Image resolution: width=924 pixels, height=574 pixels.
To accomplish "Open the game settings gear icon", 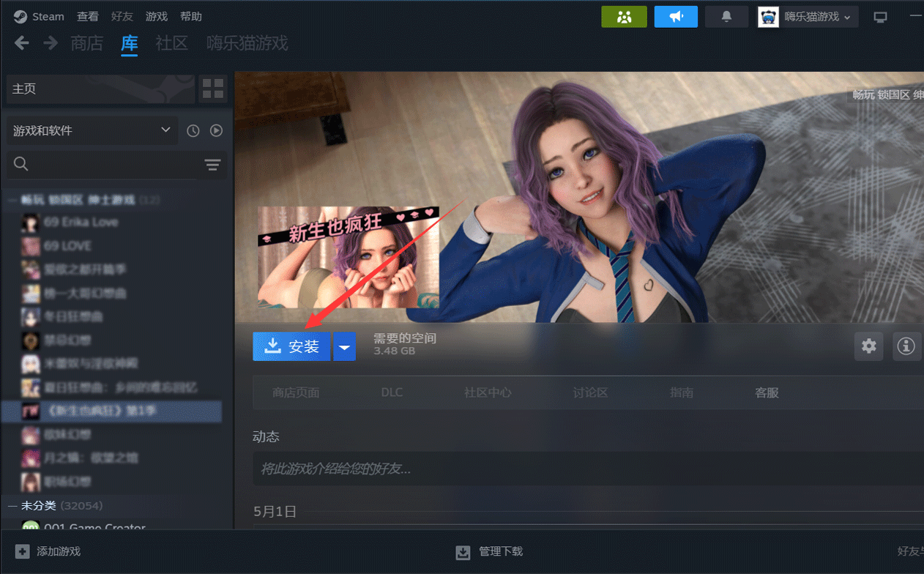I will 869,346.
